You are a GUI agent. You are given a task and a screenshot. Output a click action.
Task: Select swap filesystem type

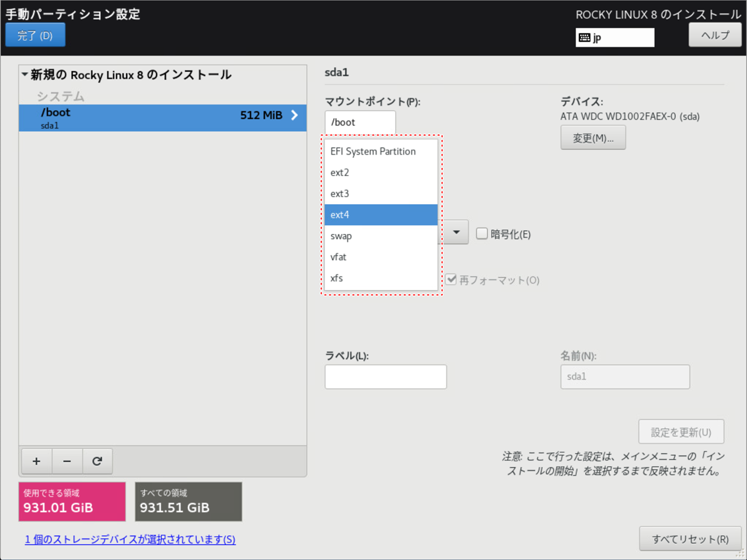pyautogui.click(x=341, y=236)
